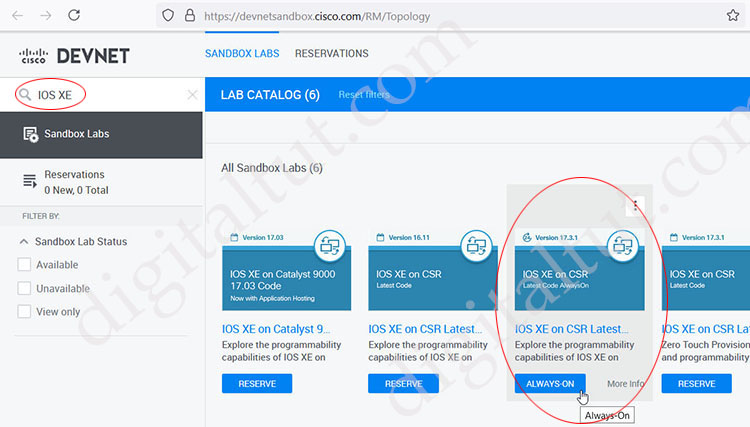
Task: Click the lab icon on the Version 17.3.1 AlwaysOn card
Action: pos(623,246)
